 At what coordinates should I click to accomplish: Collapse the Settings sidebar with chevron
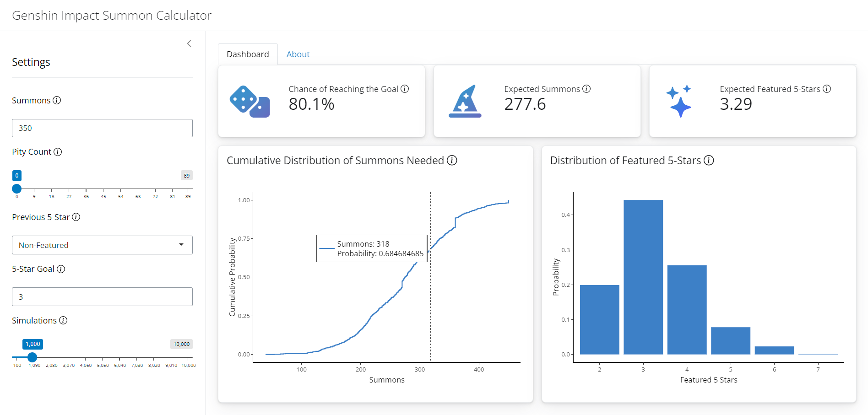(x=189, y=43)
